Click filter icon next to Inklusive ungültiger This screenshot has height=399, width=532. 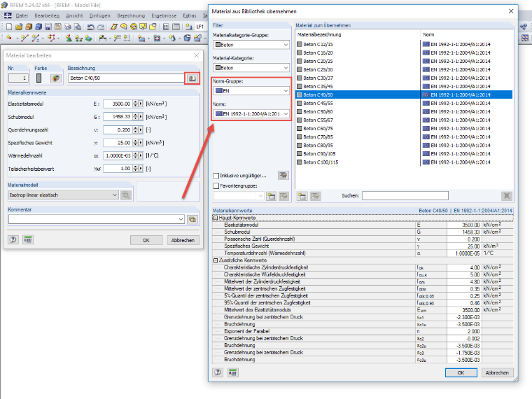click(x=283, y=176)
